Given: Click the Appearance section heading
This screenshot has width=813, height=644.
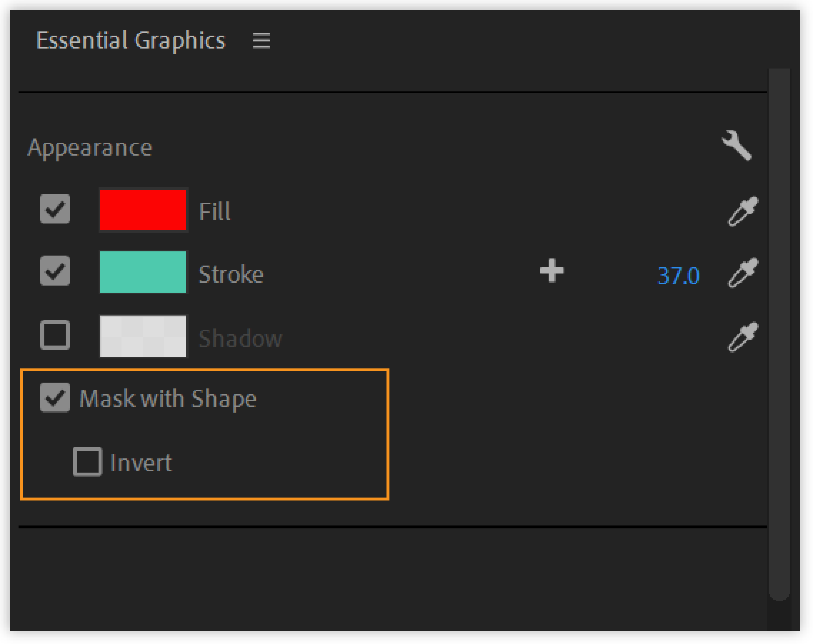Looking at the screenshot, I should (90, 148).
